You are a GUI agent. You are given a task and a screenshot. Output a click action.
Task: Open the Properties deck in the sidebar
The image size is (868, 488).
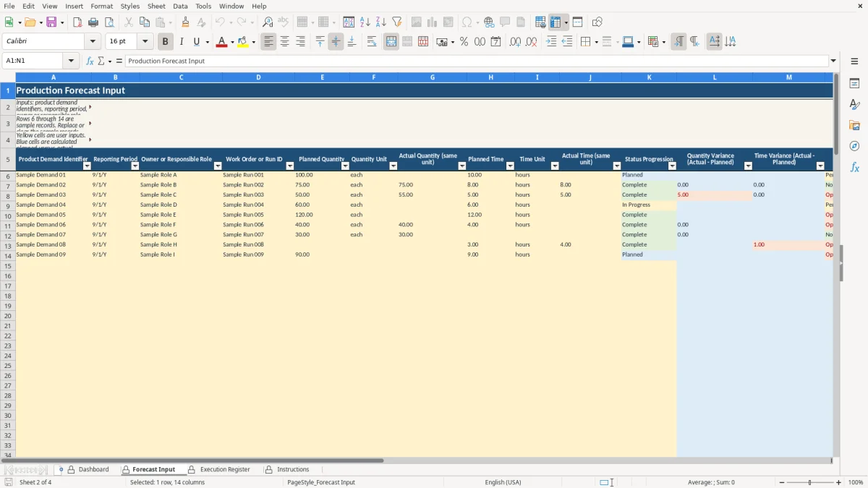point(854,84)
